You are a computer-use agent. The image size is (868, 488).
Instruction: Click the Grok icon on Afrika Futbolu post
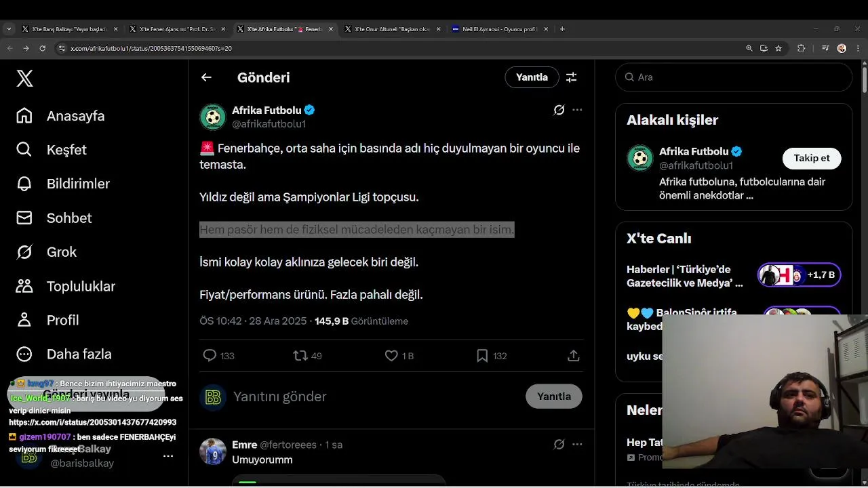coord(559,110)
